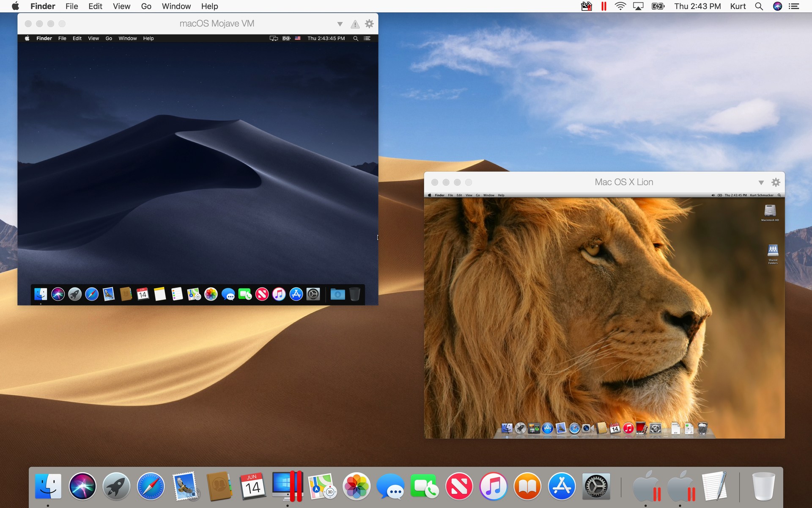The width and height of the screenshot is (812, 508).
Task: Click the host clock Thu 2:43 PM
Action: point(697,6)
